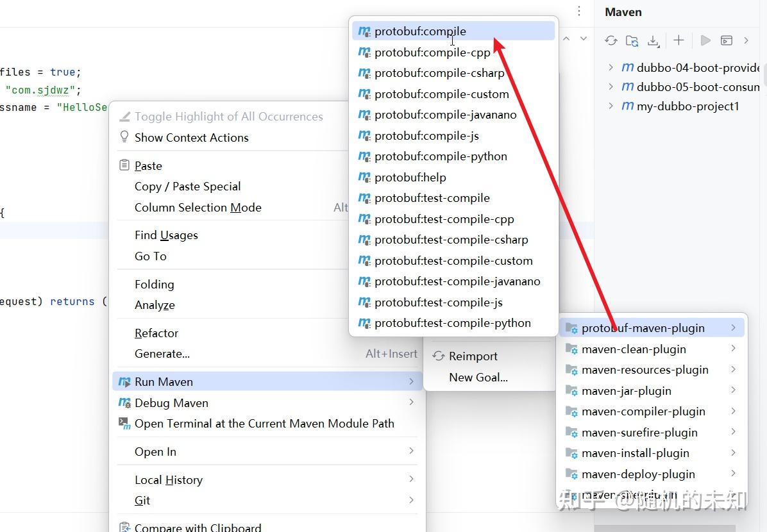Image resolution: width=767 pixels, height=532 pixels.
Task: Select Open Terminal at Current Maven Module Path
Action: [x=264, y=424]
